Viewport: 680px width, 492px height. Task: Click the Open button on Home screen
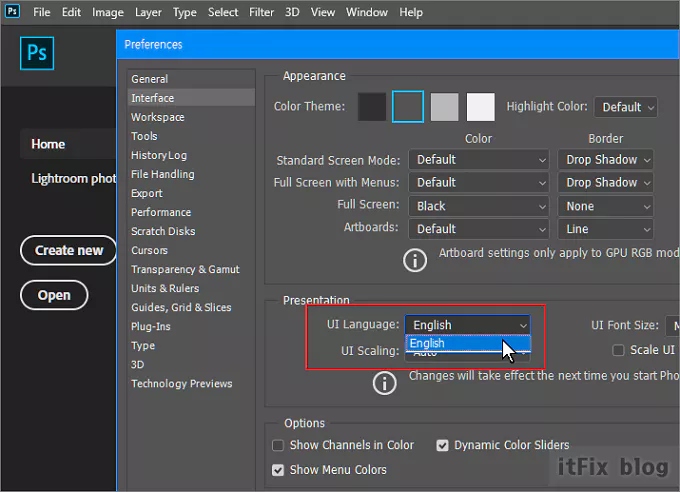[54, 295]
